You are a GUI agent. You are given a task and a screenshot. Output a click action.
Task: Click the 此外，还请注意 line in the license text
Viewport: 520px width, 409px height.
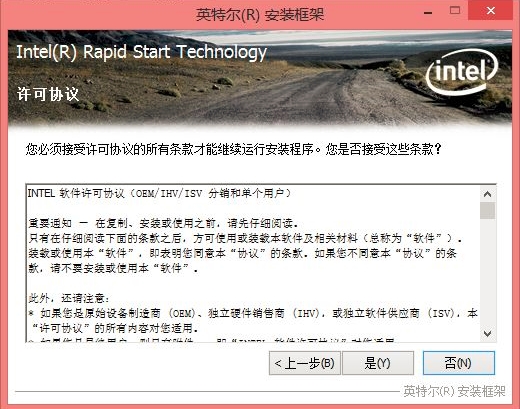[69, 298]
